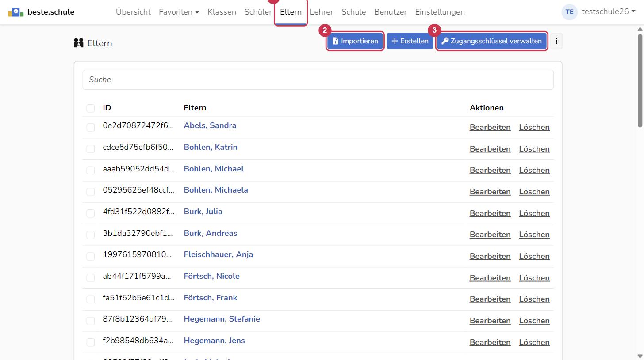Open the Klassen menu item
The image size is (644, 360).
click(x=222, y=12)
